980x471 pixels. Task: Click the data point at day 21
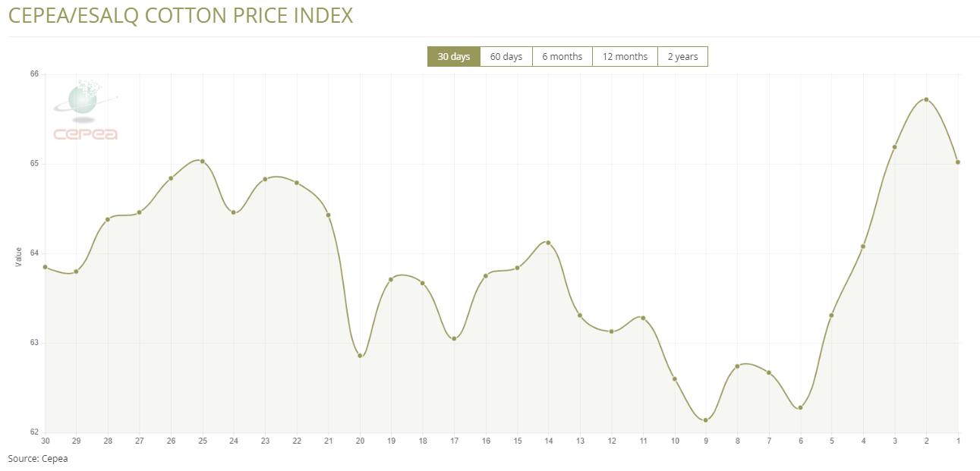click(x=329, y=215)
